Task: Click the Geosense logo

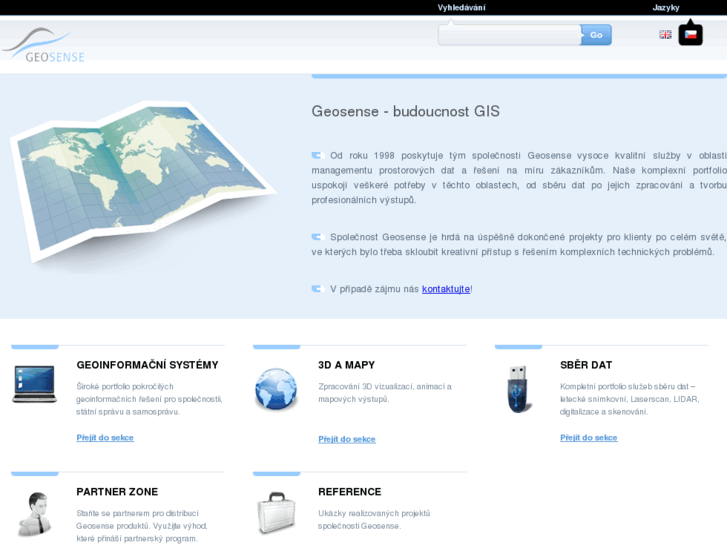Action: (43, 45)
